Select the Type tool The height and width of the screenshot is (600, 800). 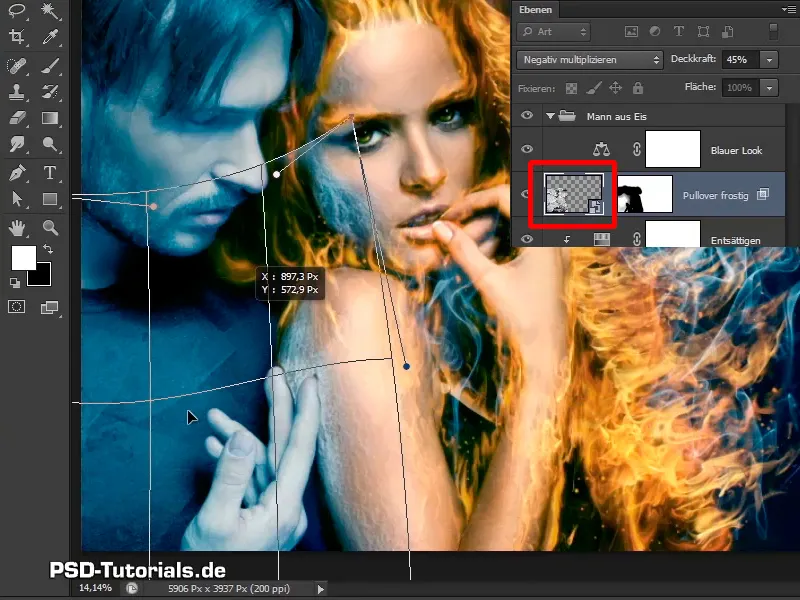49,172
